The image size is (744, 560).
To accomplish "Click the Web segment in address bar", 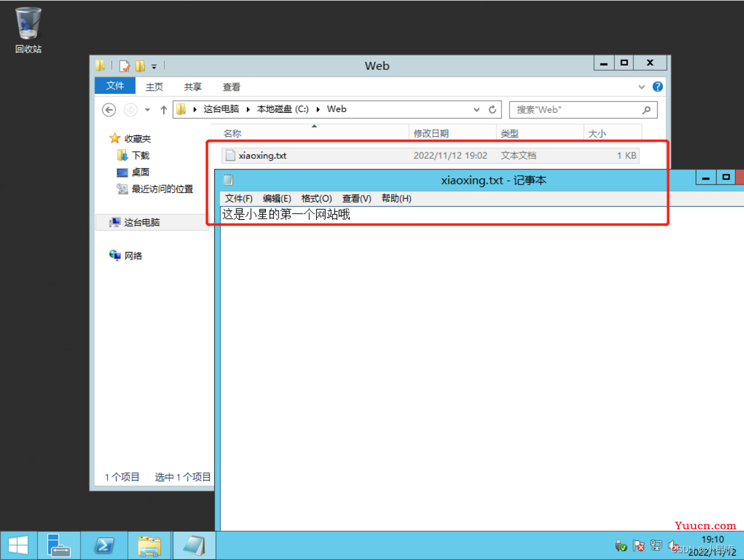I will pos(337,109).
